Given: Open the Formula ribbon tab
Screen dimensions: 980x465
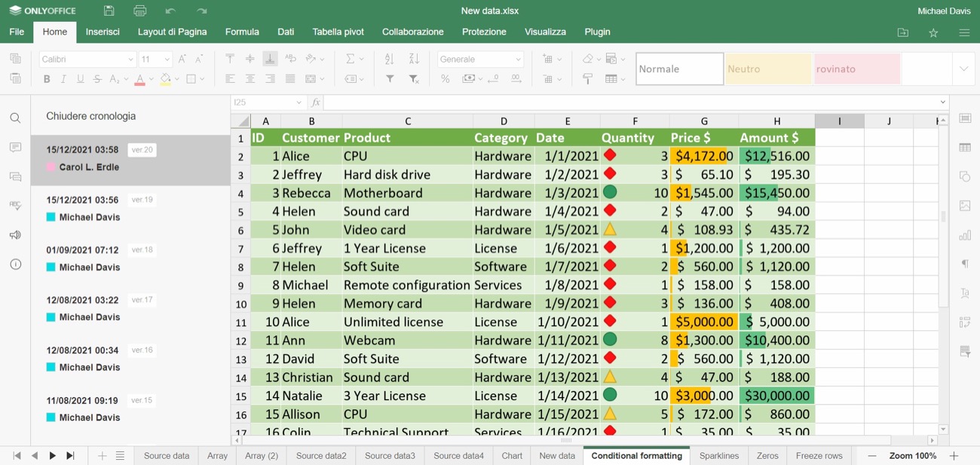Looking at the screenshot, I should [242, 32].
